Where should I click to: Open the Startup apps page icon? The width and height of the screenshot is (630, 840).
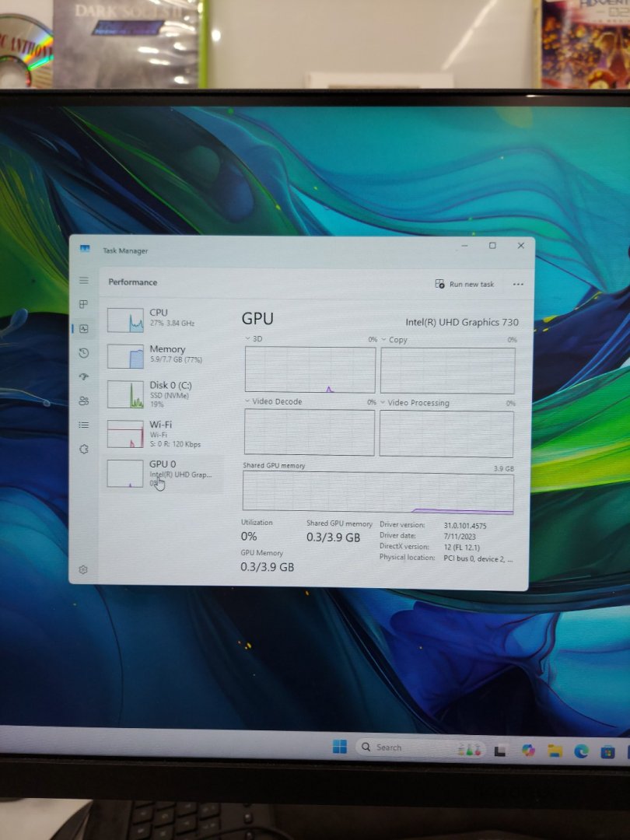pos(84,376)
